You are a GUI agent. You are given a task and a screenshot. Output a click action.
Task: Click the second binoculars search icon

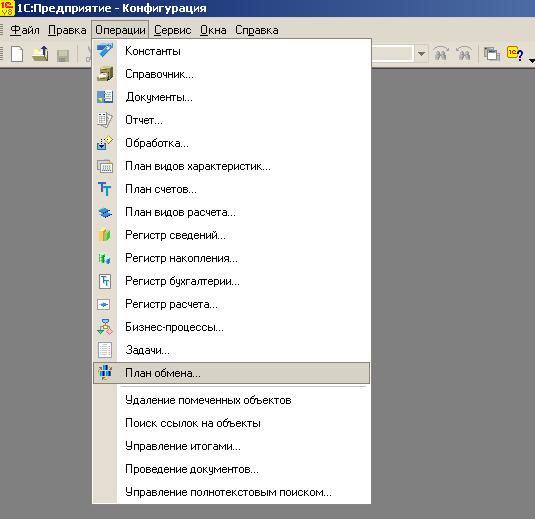pyautogui.click(x=464, y=54)
